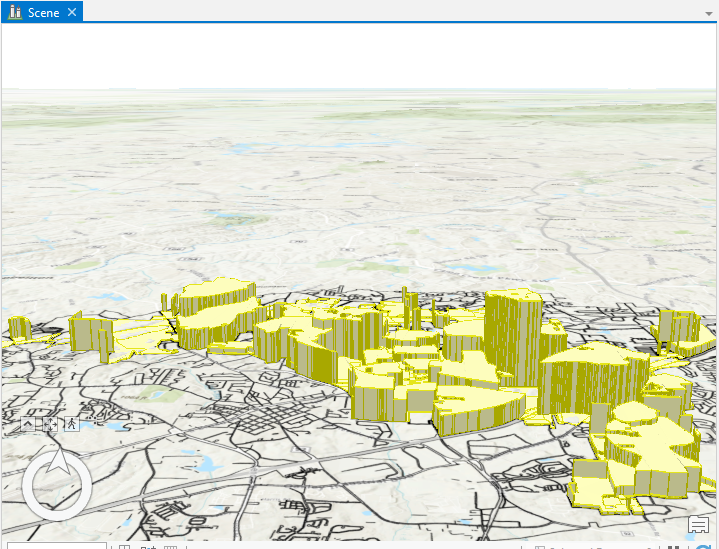Toggle the grid in status bar
This screenshot has width=719, height=549.
(x=170, y=546)
